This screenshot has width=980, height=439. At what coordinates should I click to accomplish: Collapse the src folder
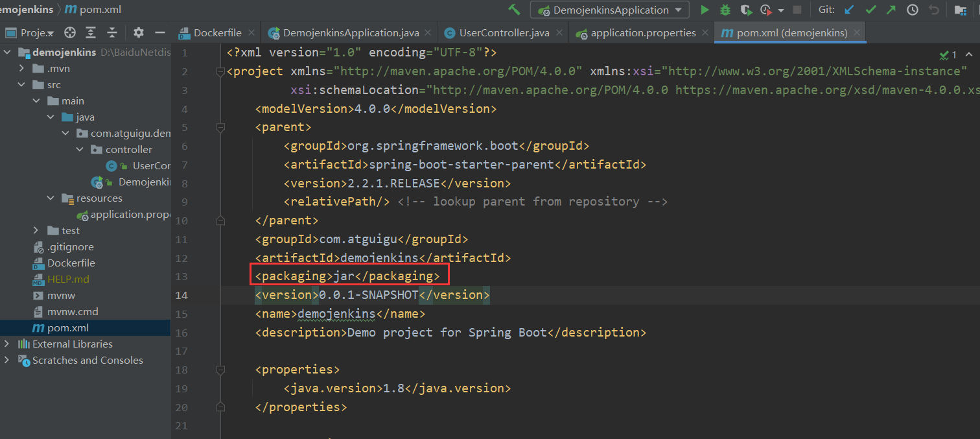point(21,85)
